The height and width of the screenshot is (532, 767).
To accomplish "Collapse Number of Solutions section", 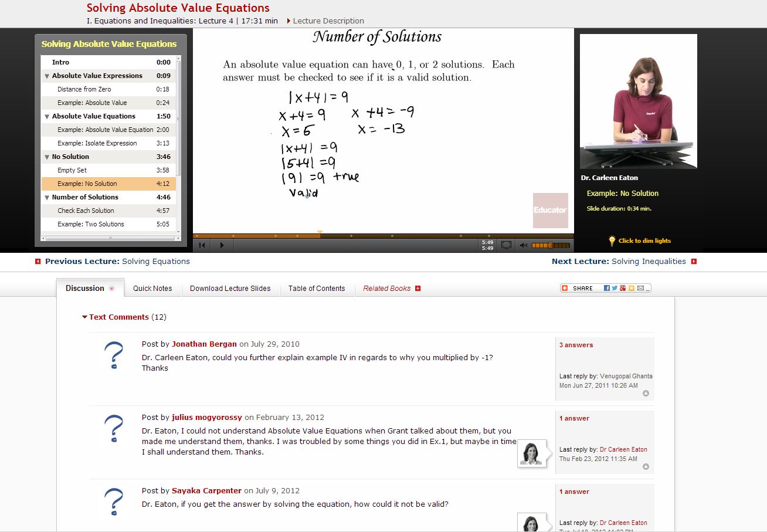I will click(x=47, y=197).
